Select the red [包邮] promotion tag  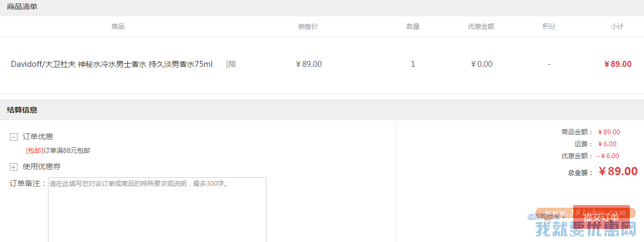34,151
